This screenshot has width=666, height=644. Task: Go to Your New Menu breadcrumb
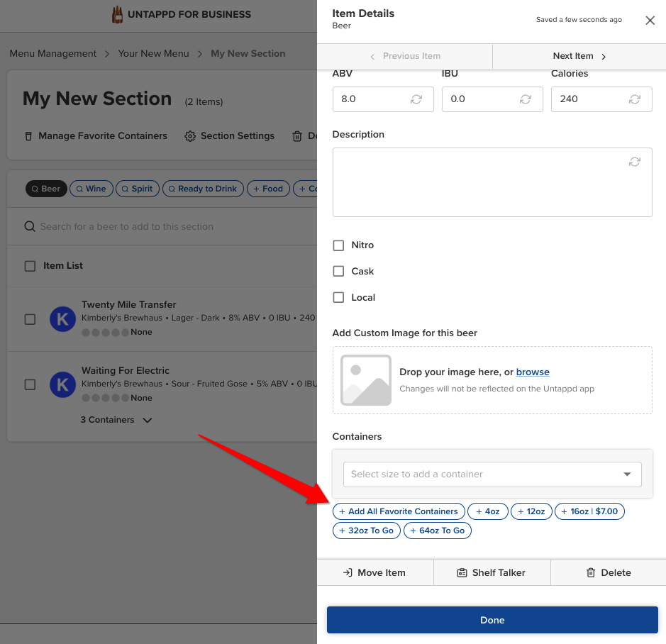[153, 53]
